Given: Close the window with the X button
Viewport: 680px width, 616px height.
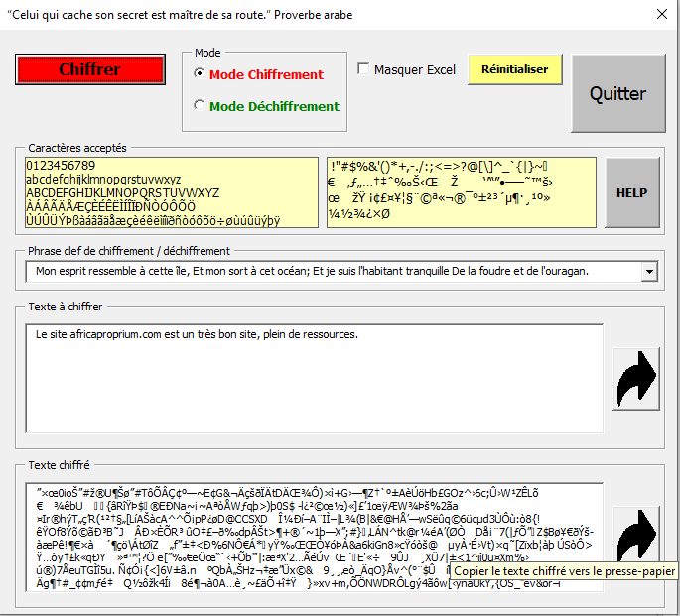Looking at the screenshot, I should tap(661, 14).
